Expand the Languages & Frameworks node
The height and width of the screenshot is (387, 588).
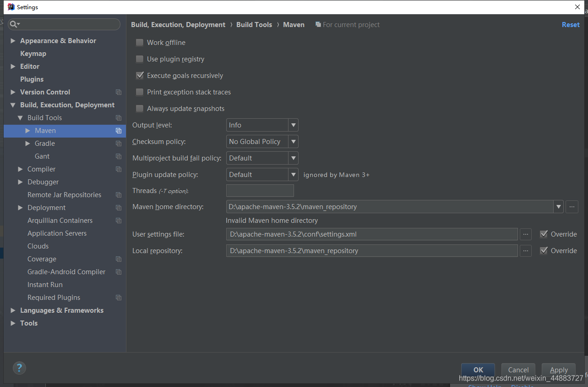pos(13,310)
